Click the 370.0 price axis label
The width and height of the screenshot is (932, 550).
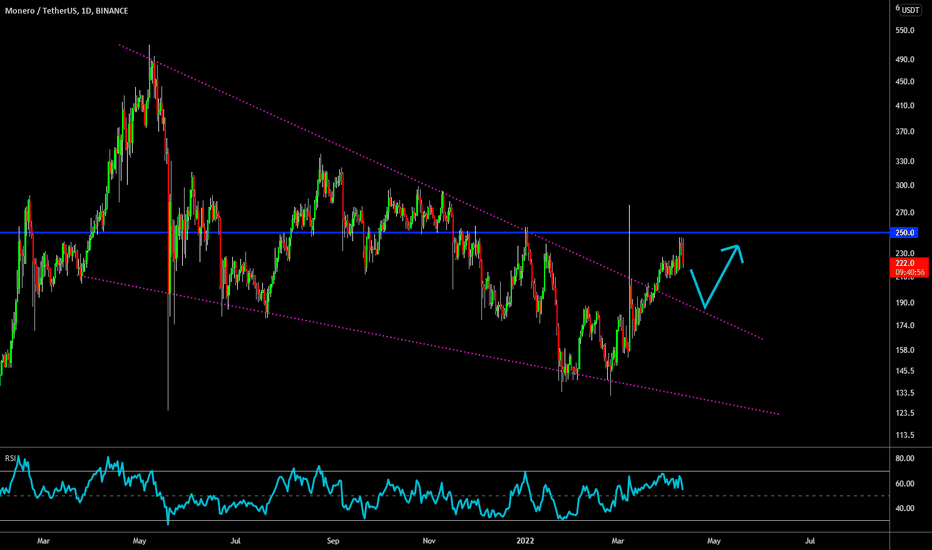[905, 131]
